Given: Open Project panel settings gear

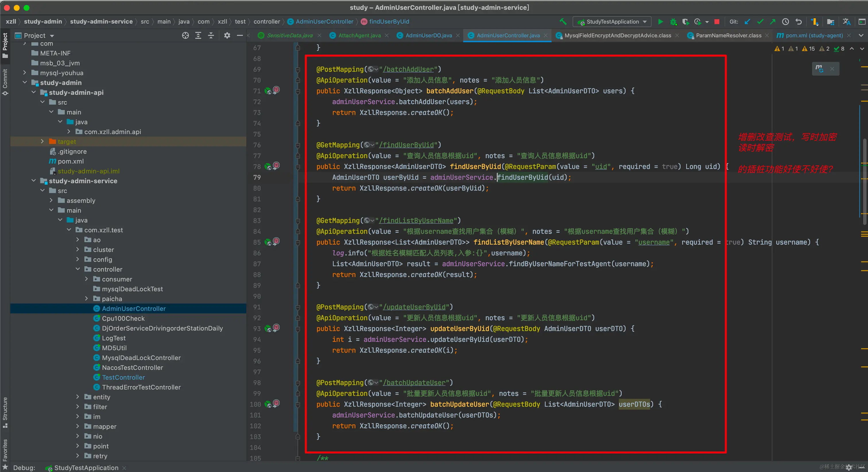Looking at the screenshot, I should (227, 35).
